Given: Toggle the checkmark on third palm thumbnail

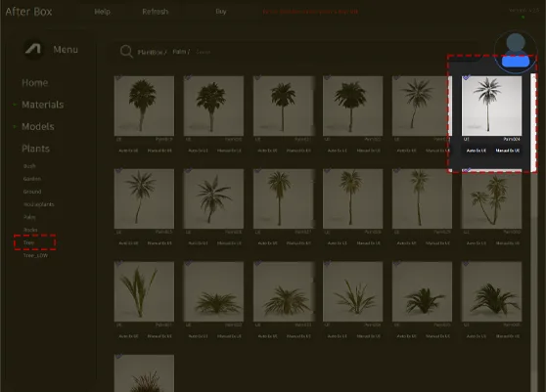Looking at the screenshot, I should click(257, 77).
